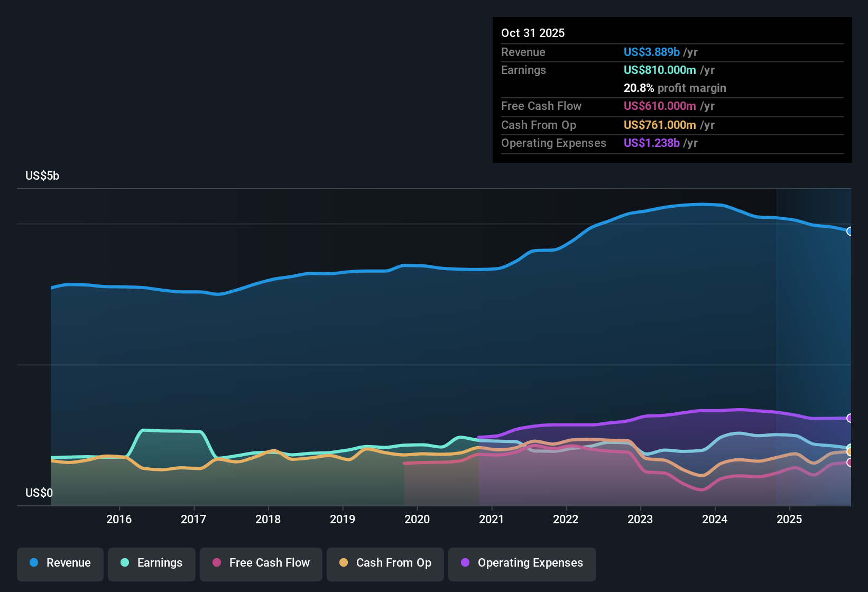
Task: Click the US$3.889b revenue value
Action: tap(651, 52)
